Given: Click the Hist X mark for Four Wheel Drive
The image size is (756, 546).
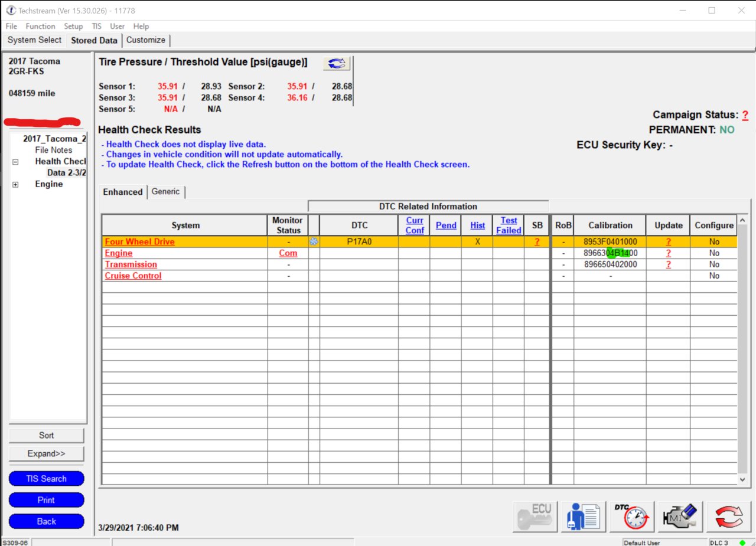Looking at the screenshot, I should 478,241.
